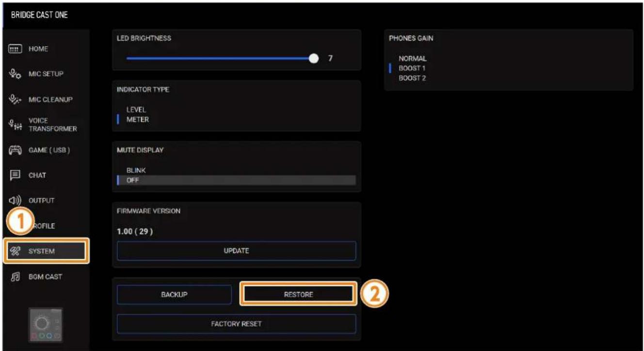This screenshot has width=644, height=351.
Task: Click the UPDATE firmware button
Action: click(x=236, y=251)
